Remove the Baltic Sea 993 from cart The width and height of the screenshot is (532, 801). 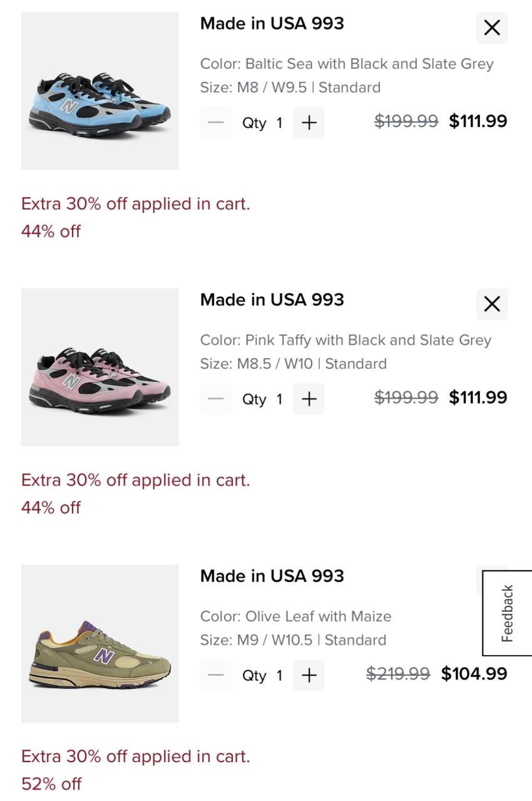click(x=492, y=28)
